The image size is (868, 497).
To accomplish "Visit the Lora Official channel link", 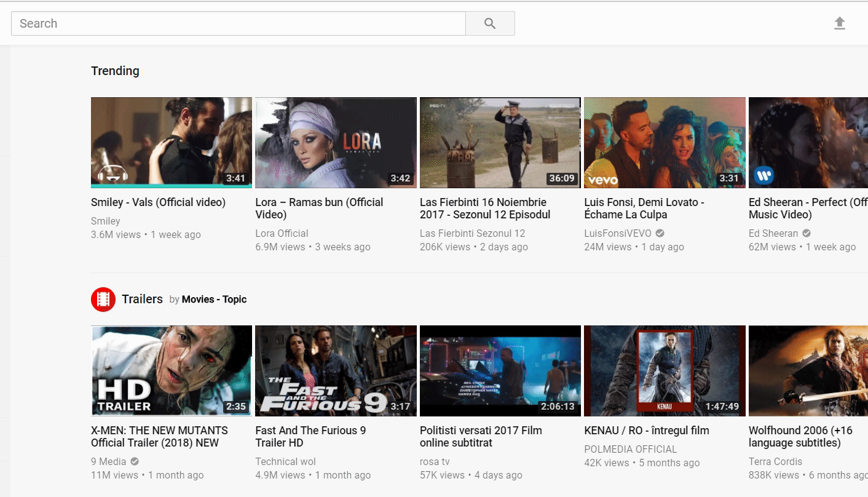I will tap(282, 234).
